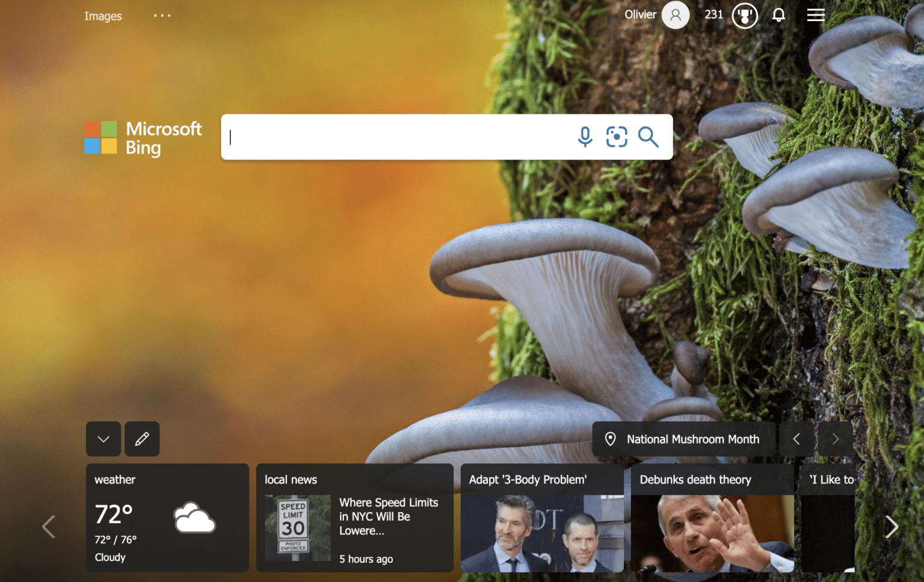This screenshot has height=582, width=924.
Task: Place the cursor in the search box
Action: (391, 137)
